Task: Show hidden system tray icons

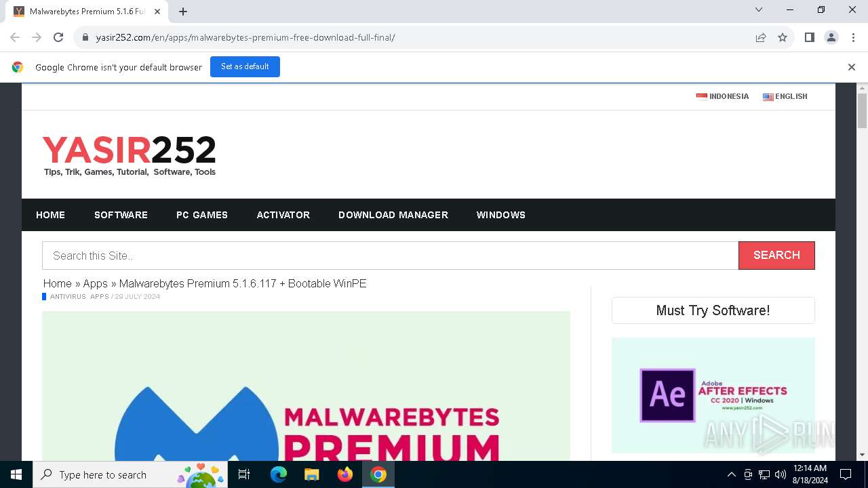Action: (x=731, y=474)
